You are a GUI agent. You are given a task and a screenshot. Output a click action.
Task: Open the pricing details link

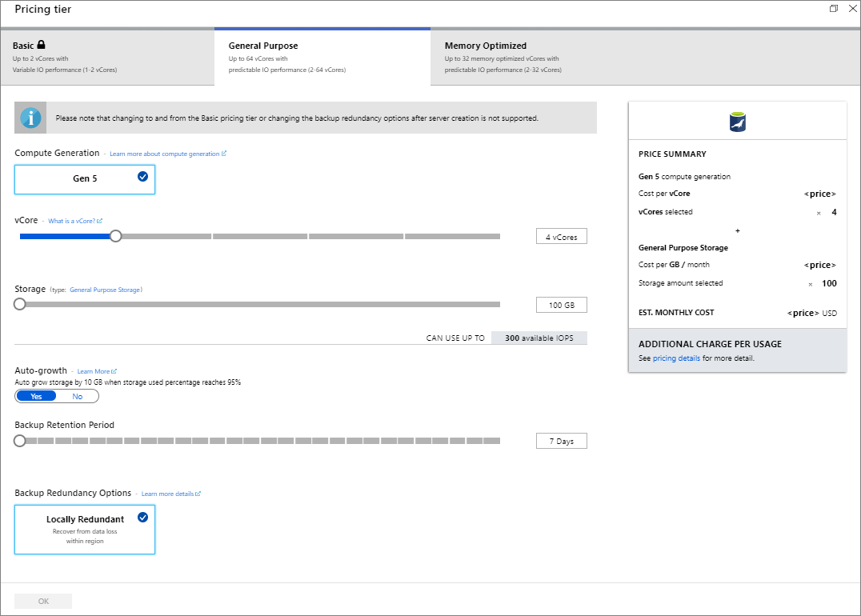point(676,358)
